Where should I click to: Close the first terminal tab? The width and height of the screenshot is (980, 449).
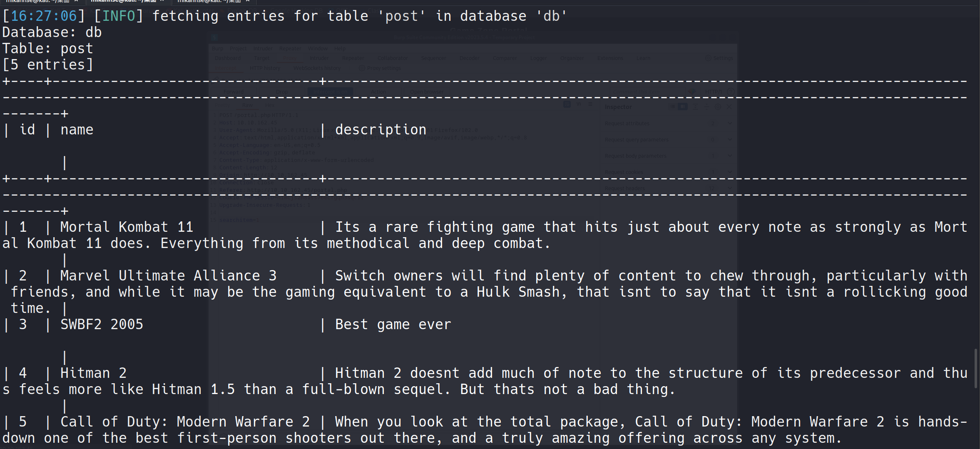point(76,1)
